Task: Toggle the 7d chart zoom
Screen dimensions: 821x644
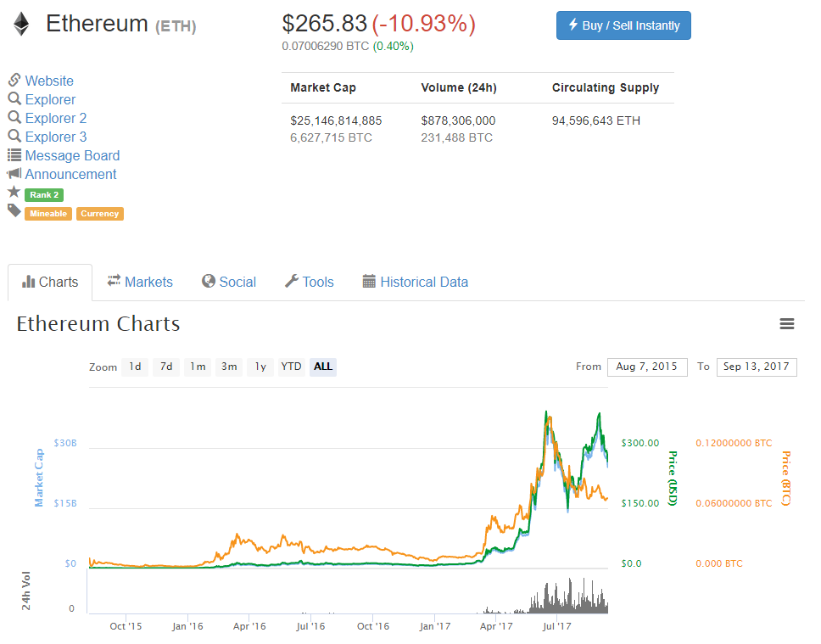Action: coord(165,367)
